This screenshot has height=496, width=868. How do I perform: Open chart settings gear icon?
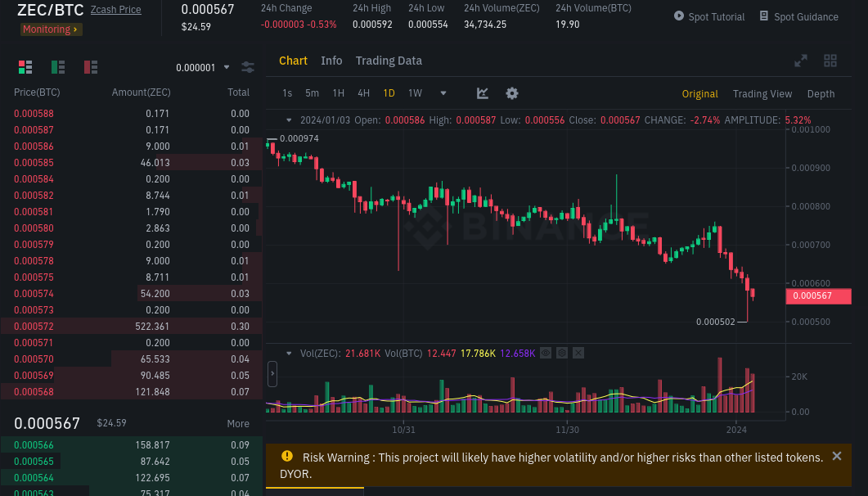click(512, 93)
